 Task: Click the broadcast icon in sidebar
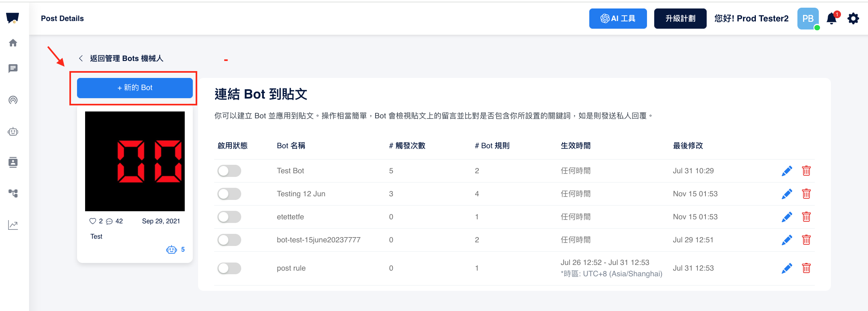click(x=13, y=100)
